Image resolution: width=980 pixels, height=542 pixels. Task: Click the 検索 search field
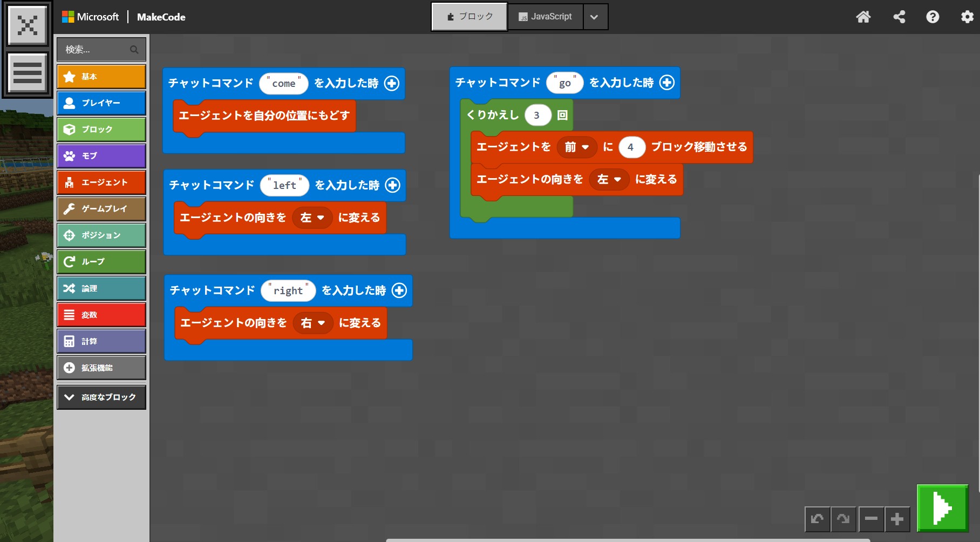[101, 50]
